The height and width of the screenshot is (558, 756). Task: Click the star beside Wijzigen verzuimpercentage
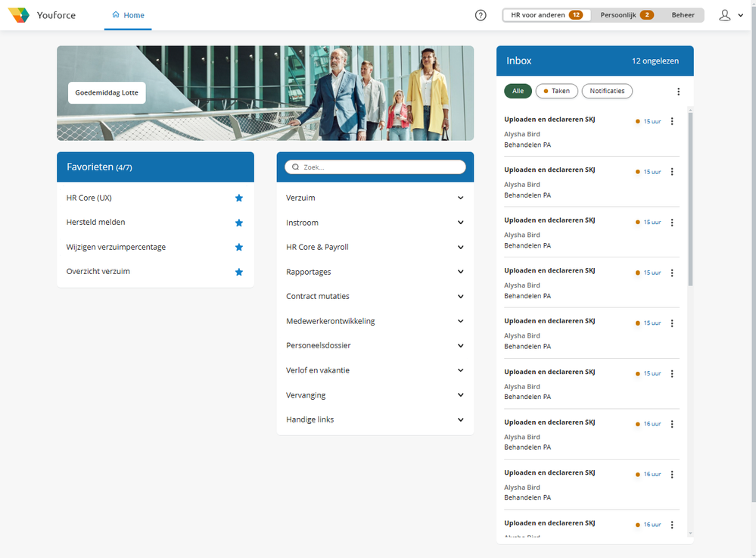[x=238, y=247]
